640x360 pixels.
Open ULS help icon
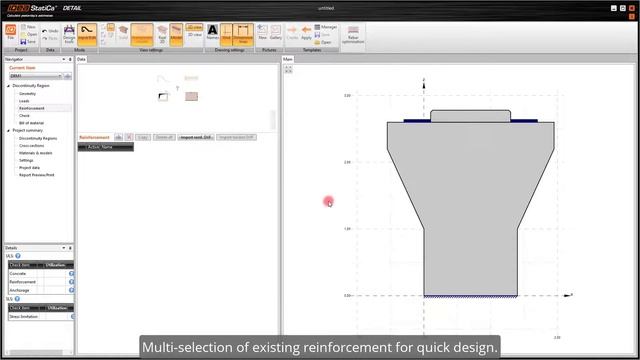click(x=18, y=256)
